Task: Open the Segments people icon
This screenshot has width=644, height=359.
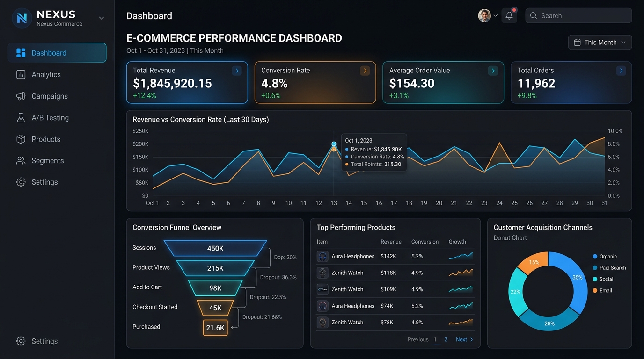Action: tap(21, 160)
